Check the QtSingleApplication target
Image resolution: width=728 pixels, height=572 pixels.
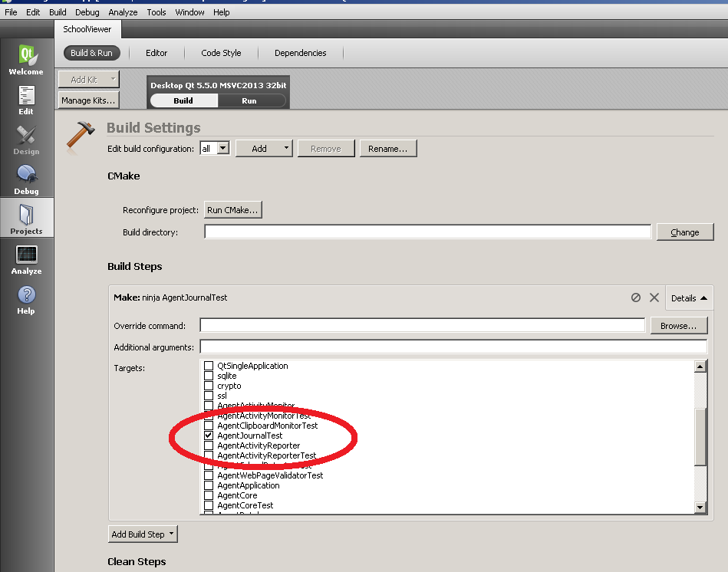point(209,366)
